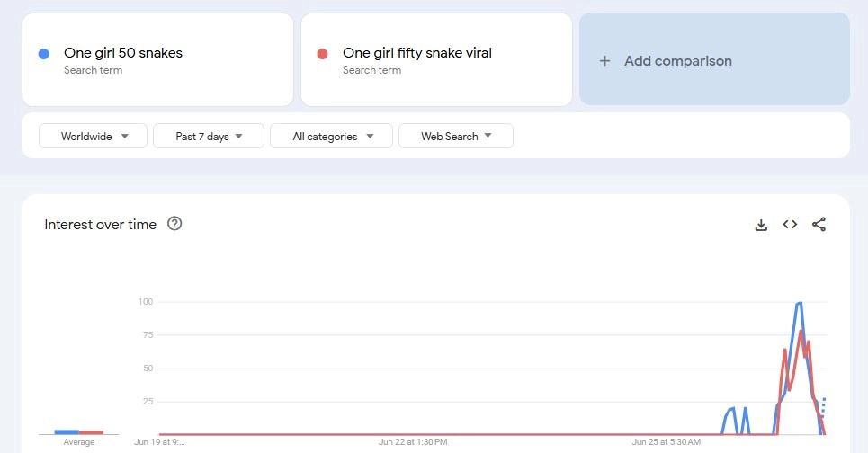Expand the Past 7 days time range
This screenshot has height=453, width=868.
208,137
